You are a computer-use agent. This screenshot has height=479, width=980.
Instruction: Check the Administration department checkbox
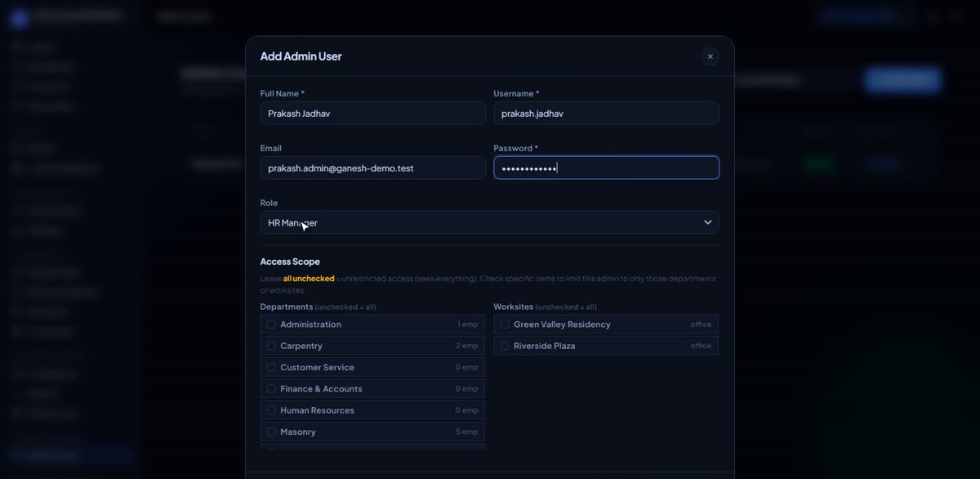pyautogui.click(x=271, y=325)
